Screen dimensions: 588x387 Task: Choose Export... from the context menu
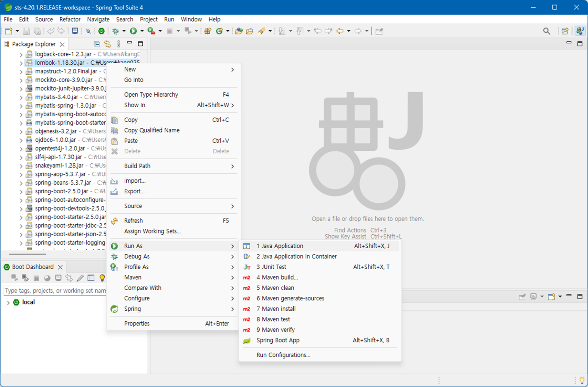click(173, 191)
